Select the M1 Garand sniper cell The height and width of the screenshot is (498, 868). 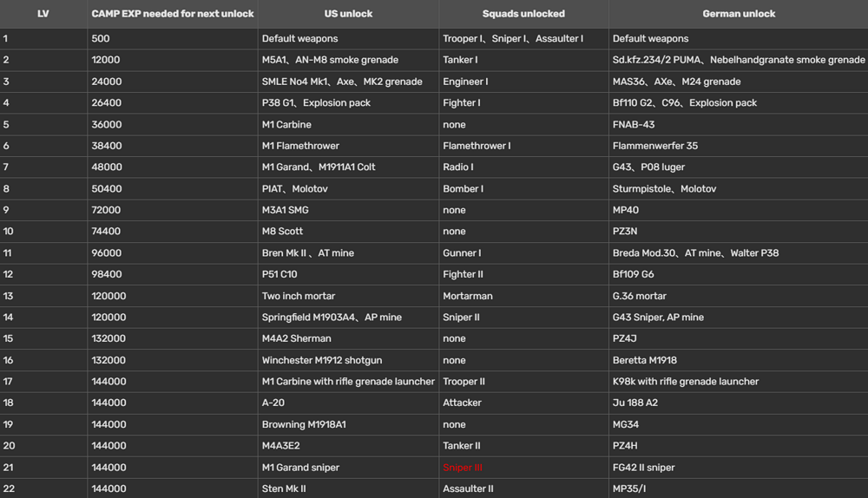pos(348,468)
